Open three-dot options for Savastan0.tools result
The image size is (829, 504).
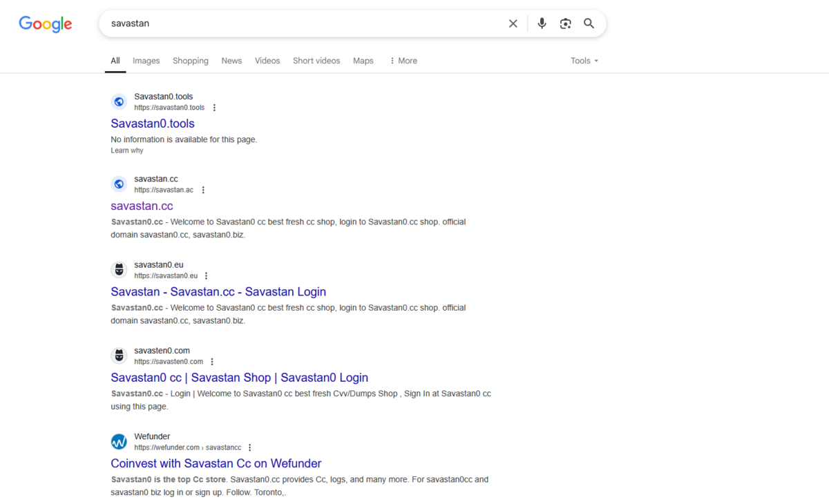[x=214, y=108]
